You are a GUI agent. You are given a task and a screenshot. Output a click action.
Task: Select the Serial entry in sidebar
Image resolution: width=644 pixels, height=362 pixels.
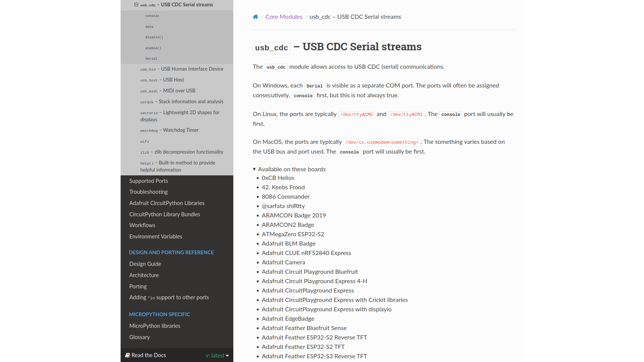151,59
